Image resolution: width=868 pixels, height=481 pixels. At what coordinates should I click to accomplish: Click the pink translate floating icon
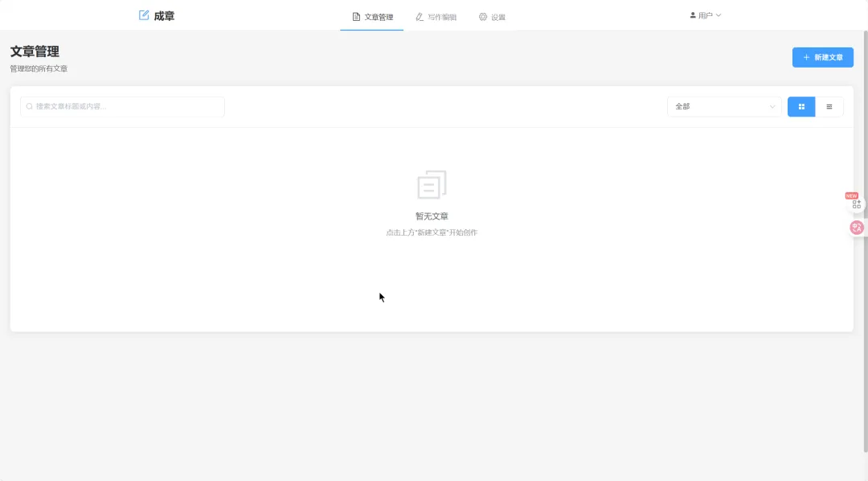tap(857, 227)
